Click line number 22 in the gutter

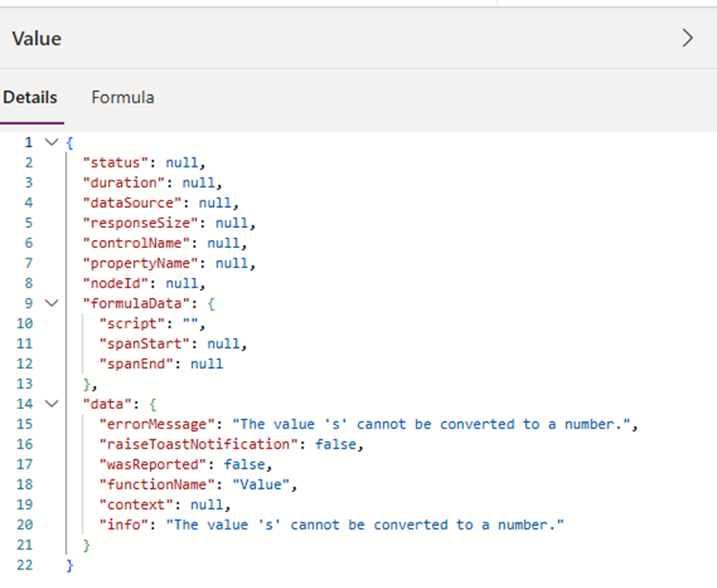coord(25,565)
